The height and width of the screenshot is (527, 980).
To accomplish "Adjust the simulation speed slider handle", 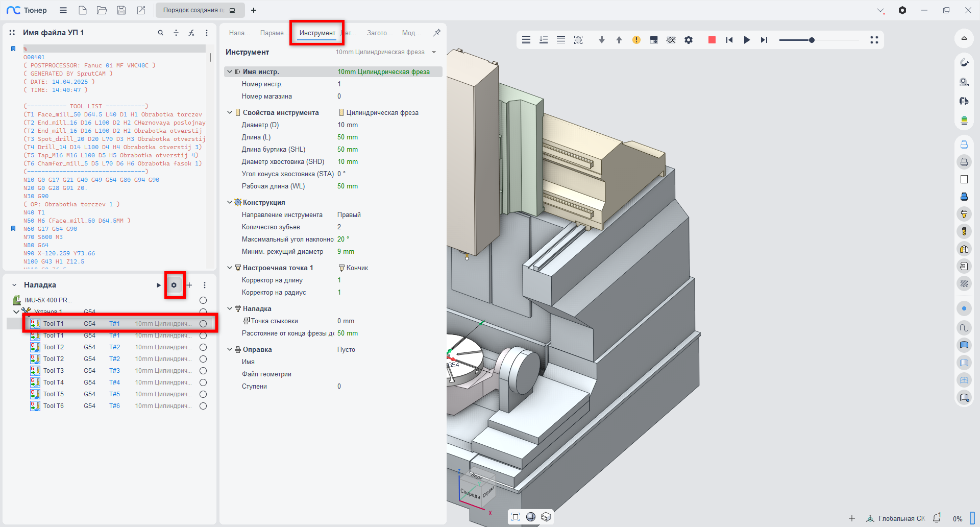I will [812, 40].
